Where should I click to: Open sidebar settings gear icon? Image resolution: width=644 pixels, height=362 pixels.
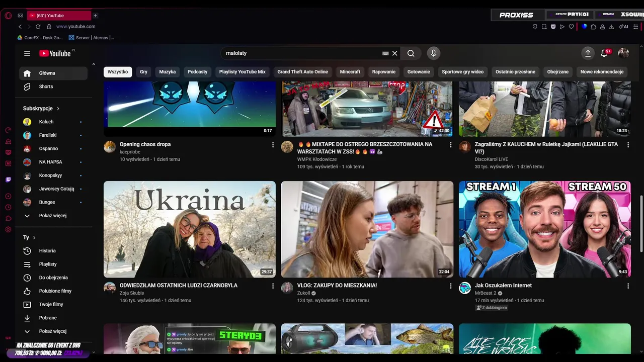(8, 229)
